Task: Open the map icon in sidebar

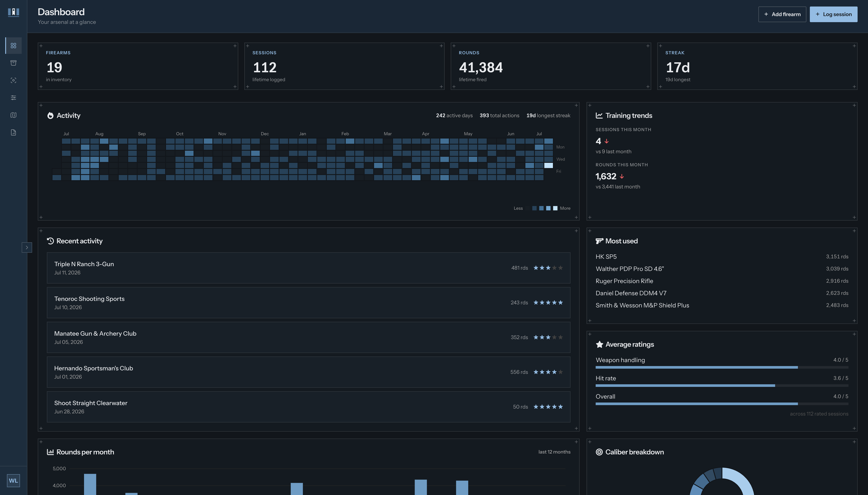Action: click(13, 115)
